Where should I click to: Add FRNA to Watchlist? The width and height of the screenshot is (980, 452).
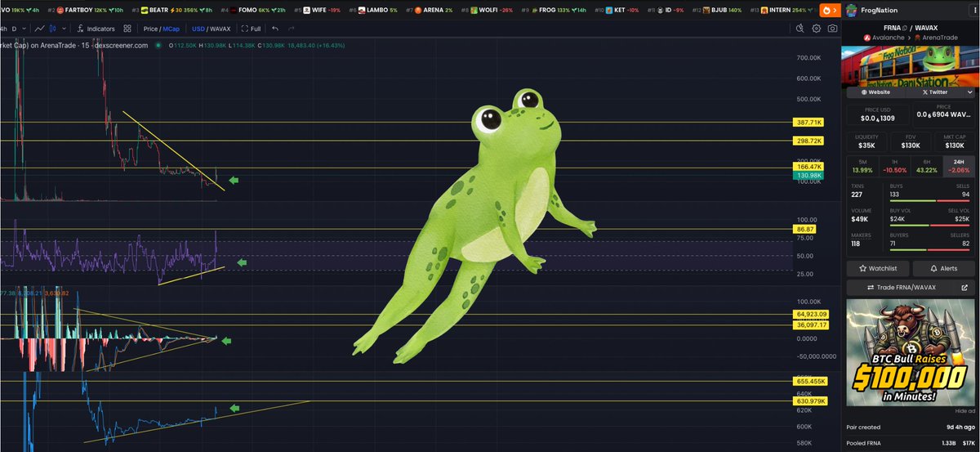878,268
